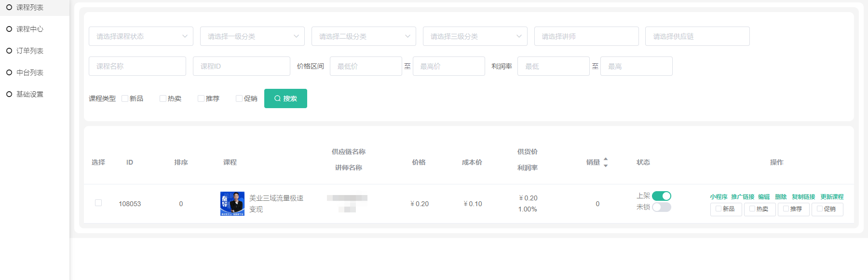The image size is (868, 280).
Task: Enable the 未锁 lock switch
Action: (x=661, y=207)
